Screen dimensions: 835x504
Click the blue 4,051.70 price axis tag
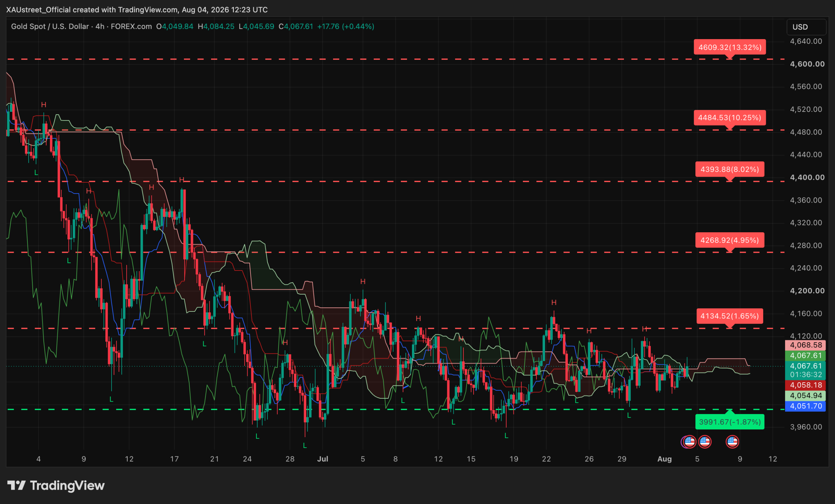pos(806,406)
